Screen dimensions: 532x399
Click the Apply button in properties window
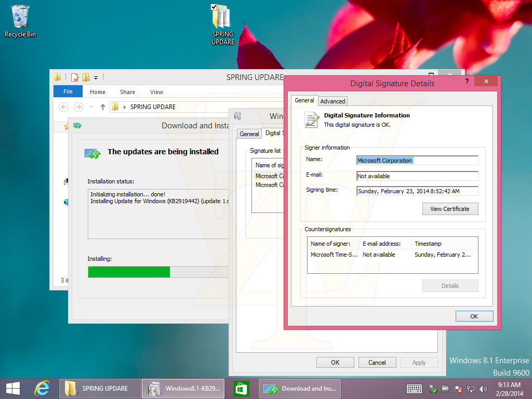click(x=419, y=362)
